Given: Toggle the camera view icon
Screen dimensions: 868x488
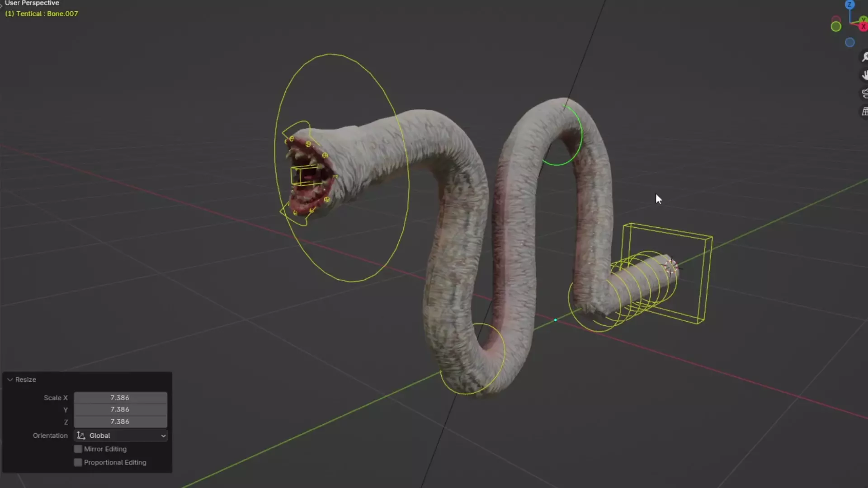Looking at the screenshot, I should tap(864, 94).
